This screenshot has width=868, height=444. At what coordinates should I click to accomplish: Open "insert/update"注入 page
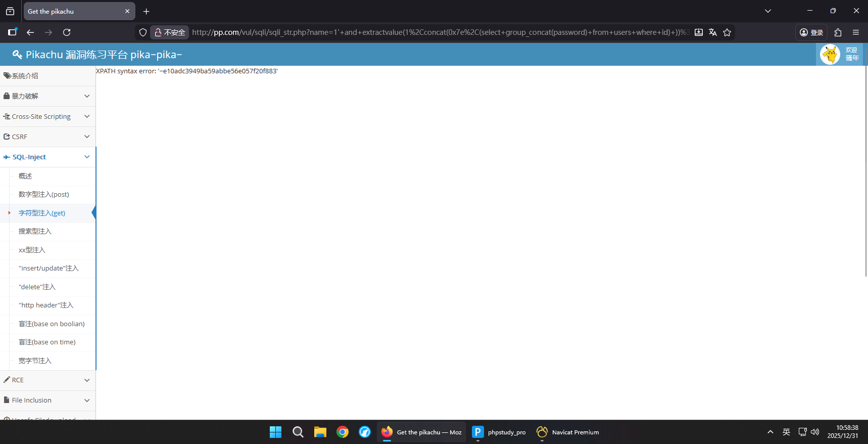tap(49, 268)
